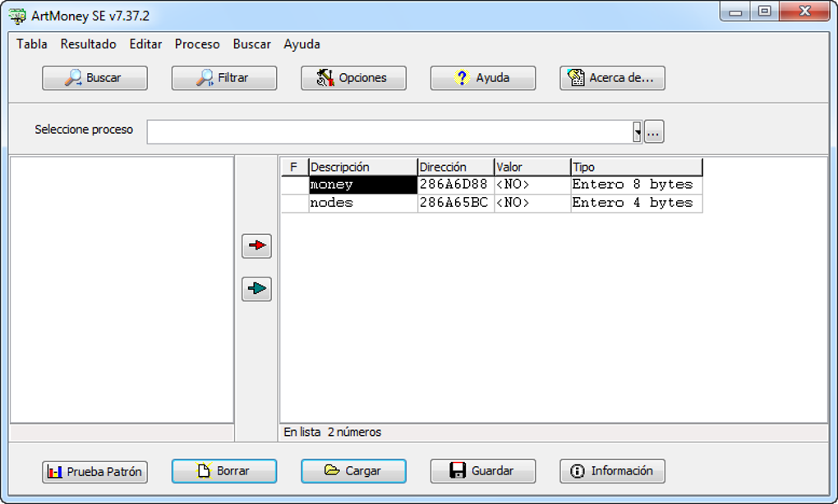Viewport: 838px width, 504px height.
Task: Click the Borrar button
Action: (224, 471)
